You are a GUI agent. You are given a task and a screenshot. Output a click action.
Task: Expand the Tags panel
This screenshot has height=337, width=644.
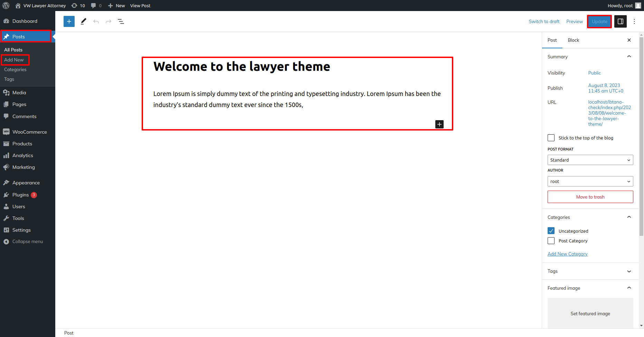(x=590, y=271)
